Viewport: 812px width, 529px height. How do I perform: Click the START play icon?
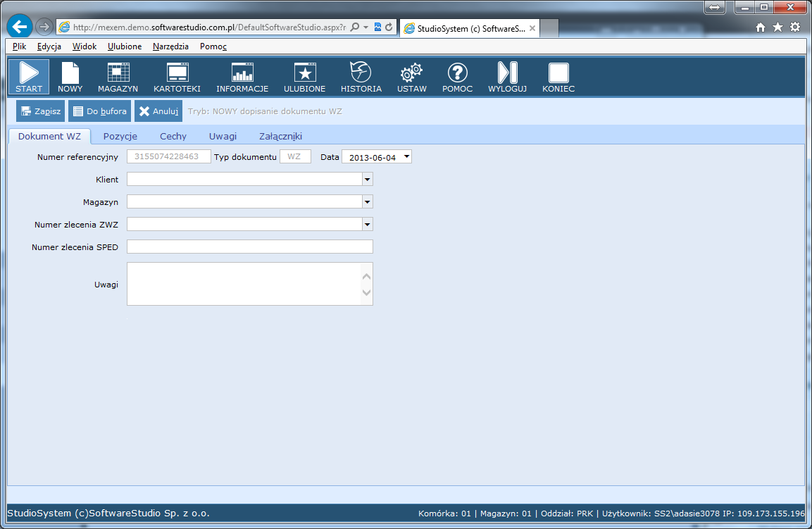(29, 77)
